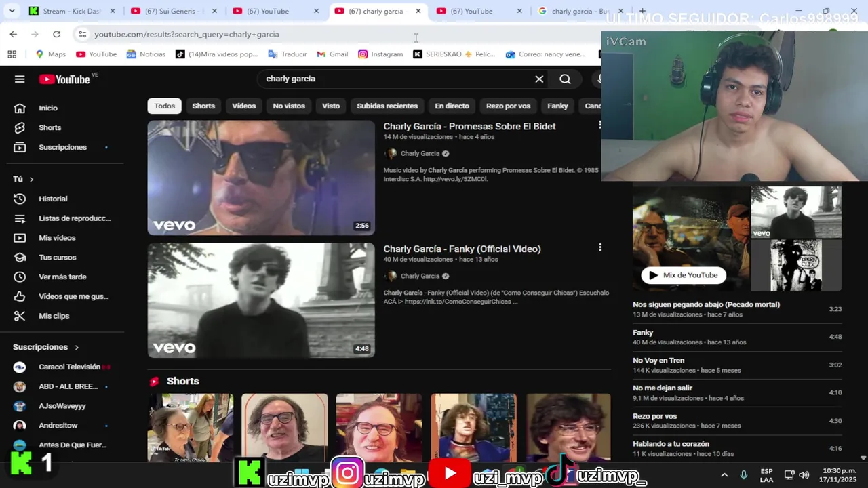Open Vídeos que me gustan list

tap(73, 296)
